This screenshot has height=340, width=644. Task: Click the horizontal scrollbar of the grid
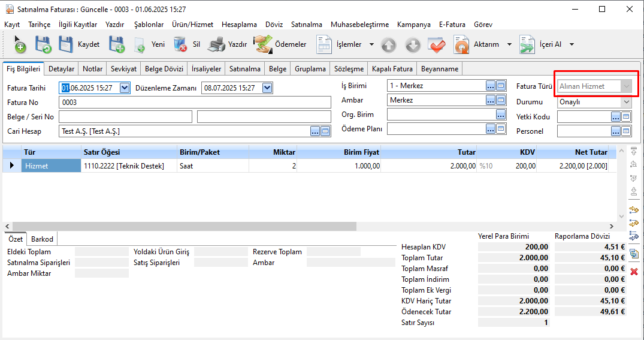180,226
